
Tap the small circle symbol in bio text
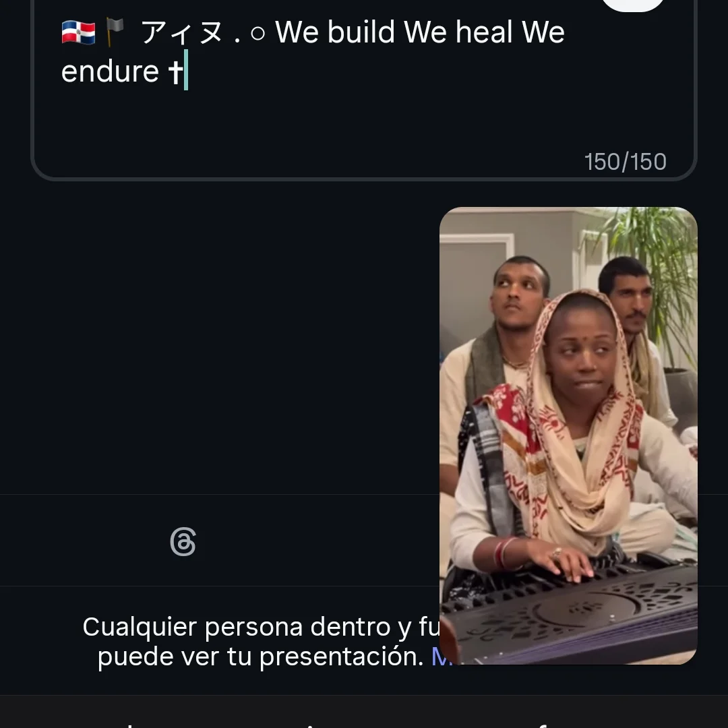click(257, 34)
